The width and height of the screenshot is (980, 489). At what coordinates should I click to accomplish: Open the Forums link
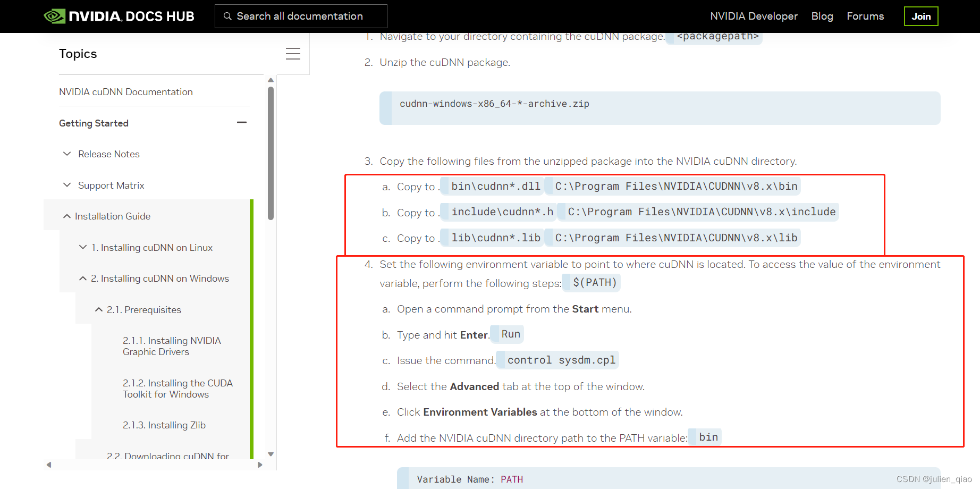[x=865, y=16]
